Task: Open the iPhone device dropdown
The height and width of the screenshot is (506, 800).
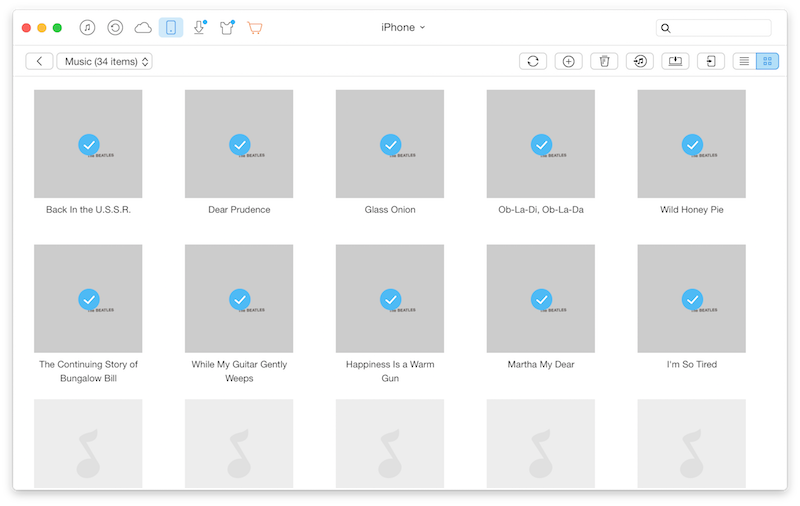Action: coord(403,28)
